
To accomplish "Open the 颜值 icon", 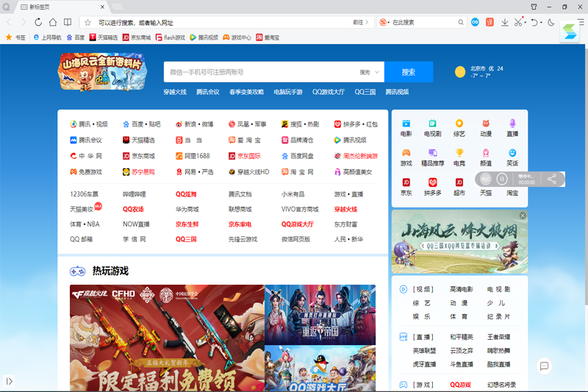I will 486,157.
